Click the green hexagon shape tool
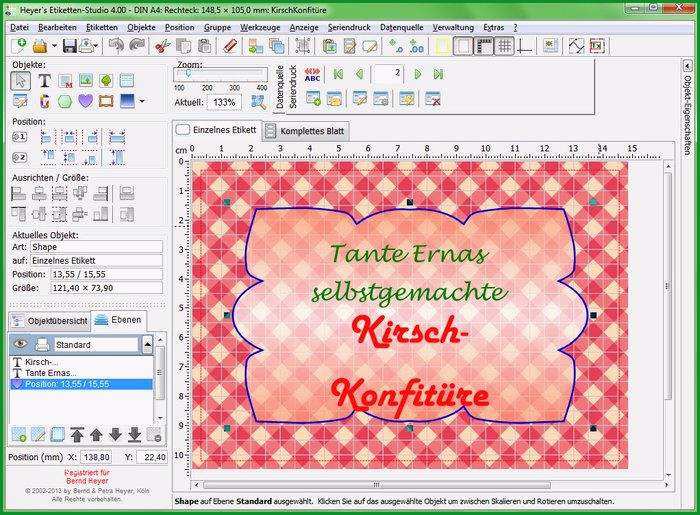The image size is (700, 515). coord(65,101)
